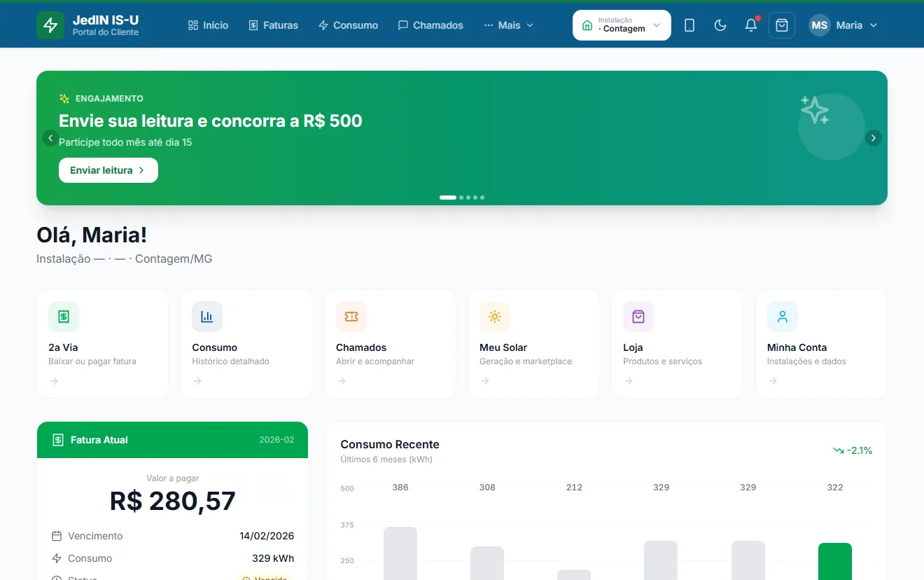Image resolution: width=924 pixels, height=580 pixels.
Task: Click the Chamados ticket icon
Action: [351, 317]
